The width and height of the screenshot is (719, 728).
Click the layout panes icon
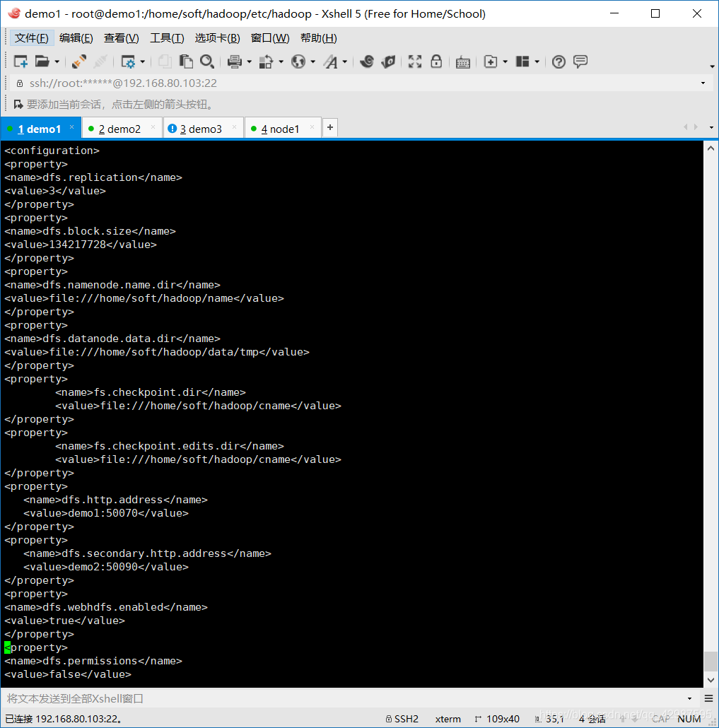[522, 61]
